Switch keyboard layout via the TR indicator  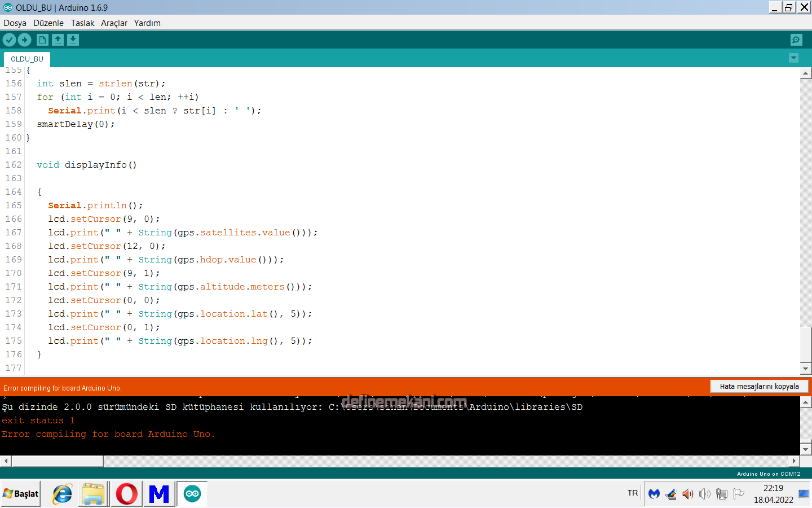click(x=632, y=492)
